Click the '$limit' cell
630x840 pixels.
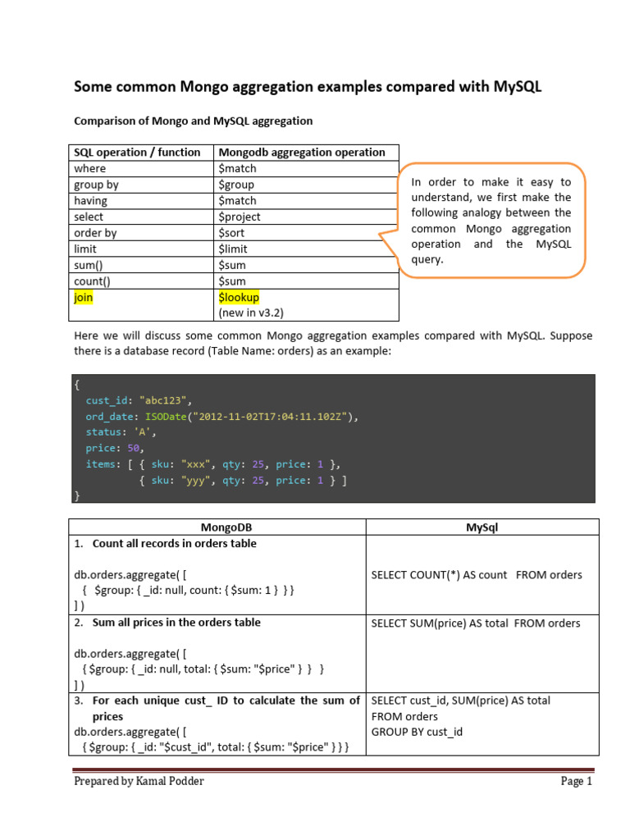click(x=306, y=249)
